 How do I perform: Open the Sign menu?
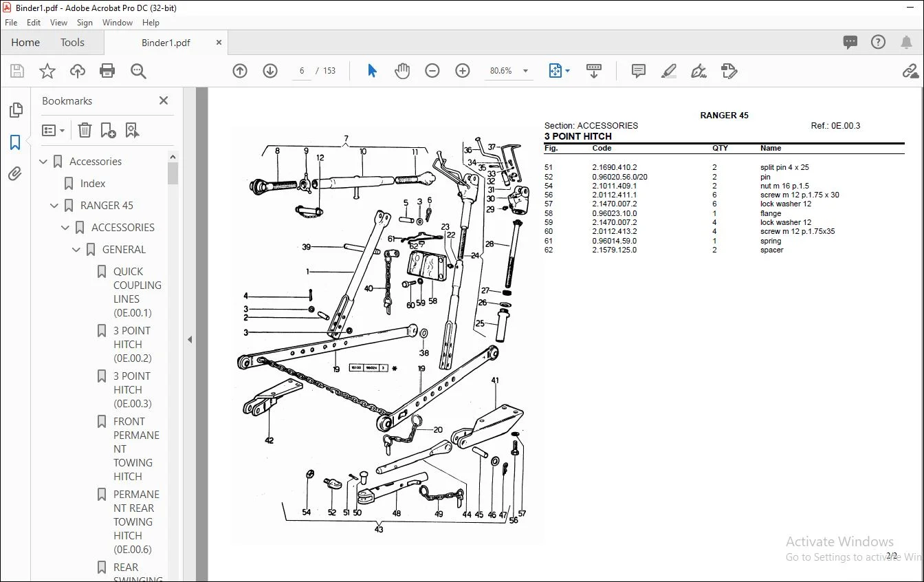[85, 23]
